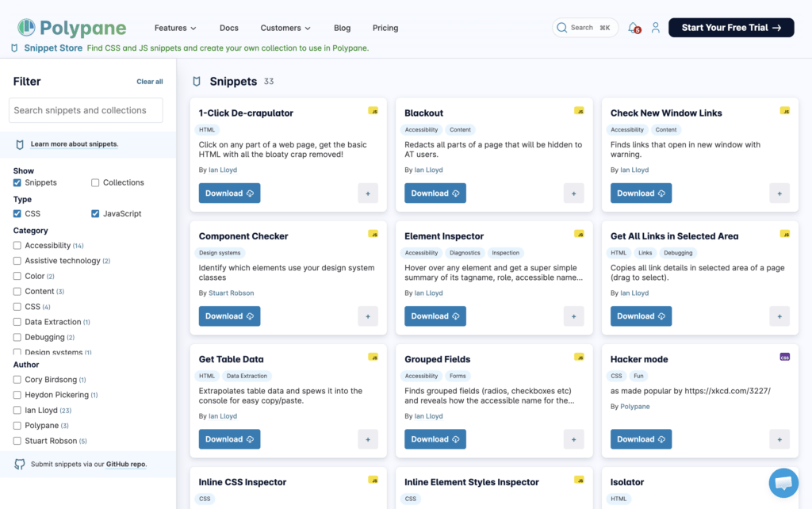Screen dimensions: 812x509
Task: Click JS badge on Get Table Data card
Action: coord(373,357)
